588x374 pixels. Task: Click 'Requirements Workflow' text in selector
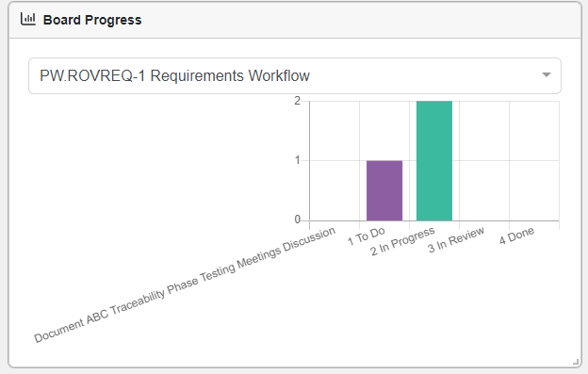tap(230, 75)
